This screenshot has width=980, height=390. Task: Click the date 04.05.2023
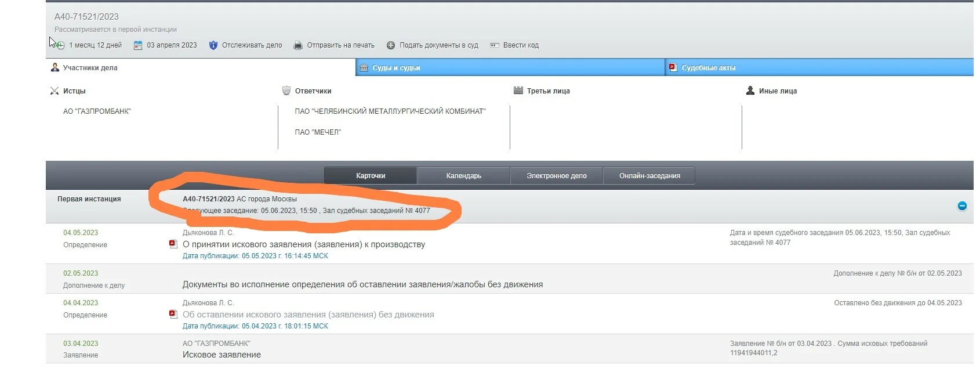(x=81, y=233)
